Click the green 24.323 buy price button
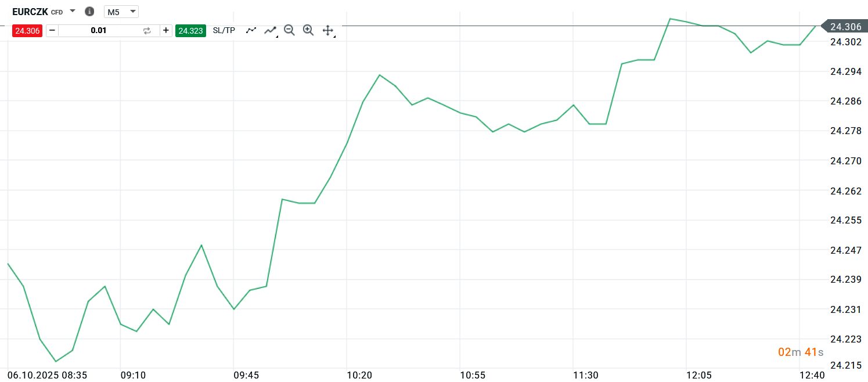The width and height of the screenshot is (868, 382). coord(190,31)
